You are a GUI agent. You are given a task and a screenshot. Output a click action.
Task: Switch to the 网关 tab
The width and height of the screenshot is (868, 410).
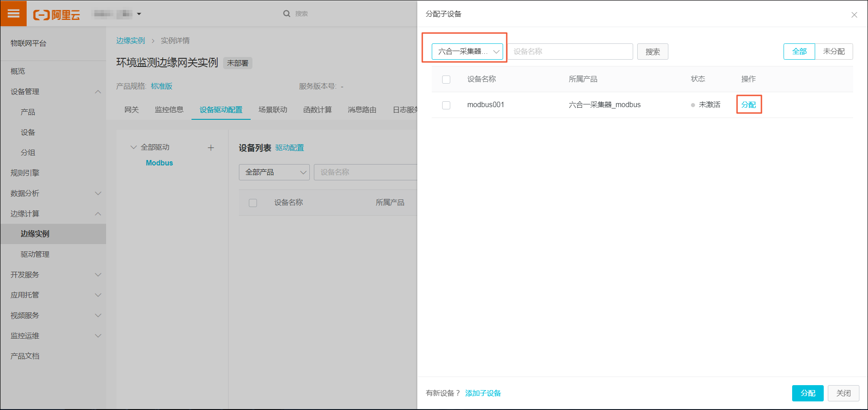[131, 110]
